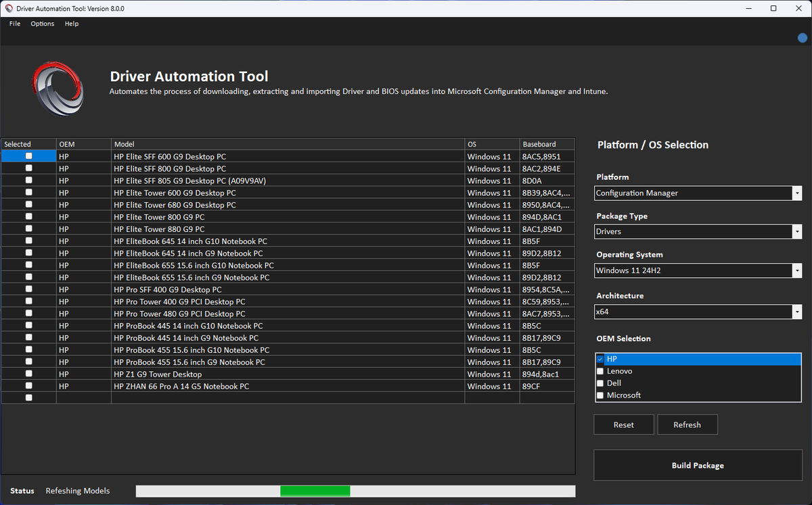The width and height of the screenshot is (812, 505).
Task: Click the green refreshing progress bar
Action: [x=315, y=491]
